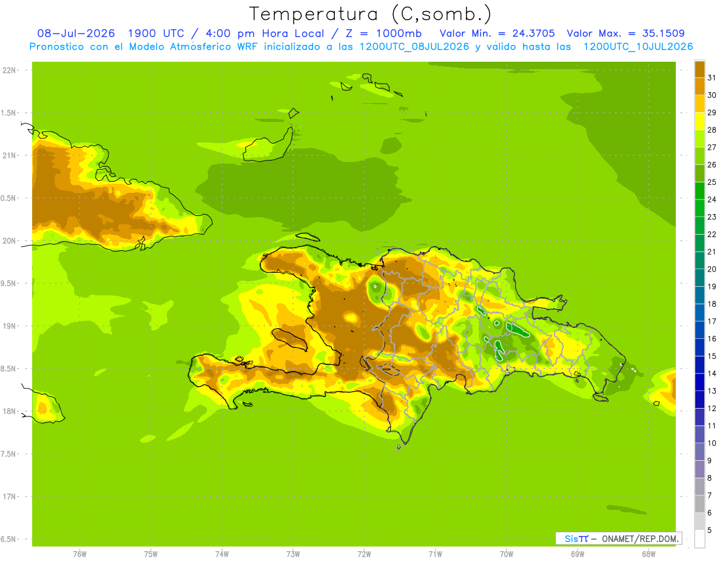
Task: Click 'Valor Min. = 24.3705' text
Action: [497, 33]
